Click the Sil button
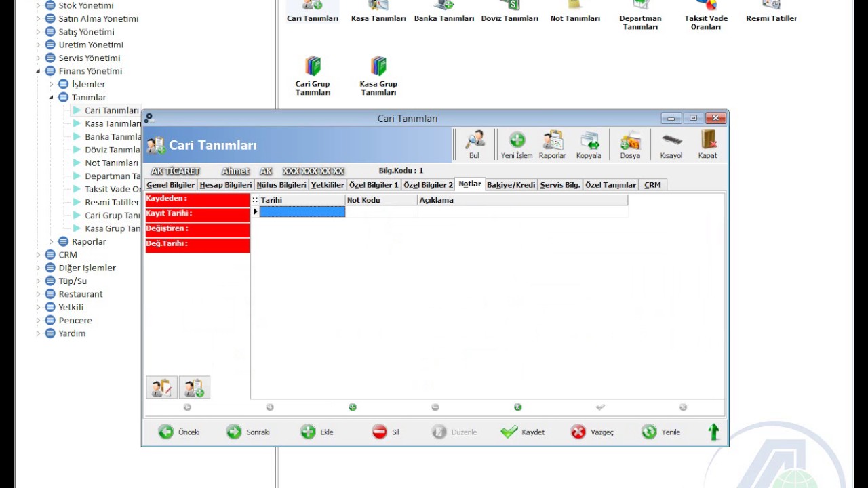868x488 pixels. point(386,432)
